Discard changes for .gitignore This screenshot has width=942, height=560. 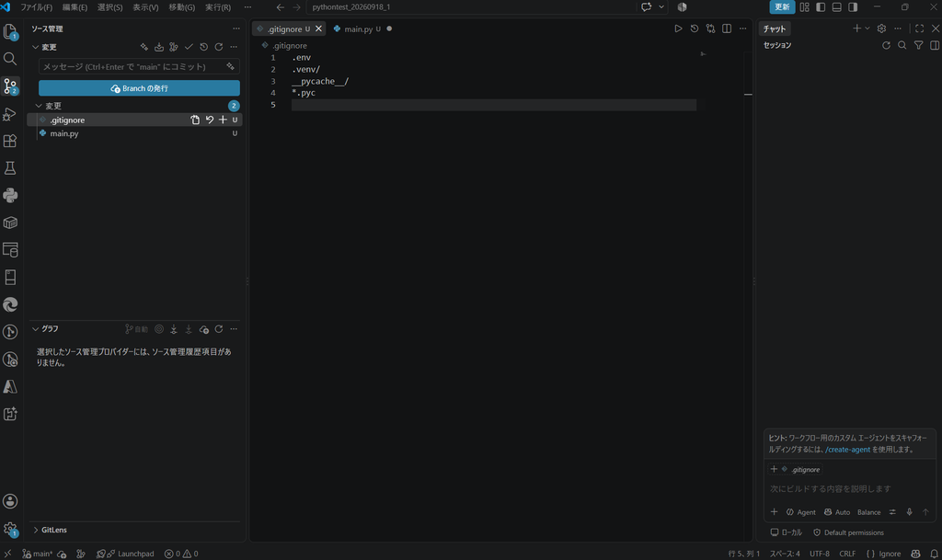pyautogui.click(x=209, y=120)
